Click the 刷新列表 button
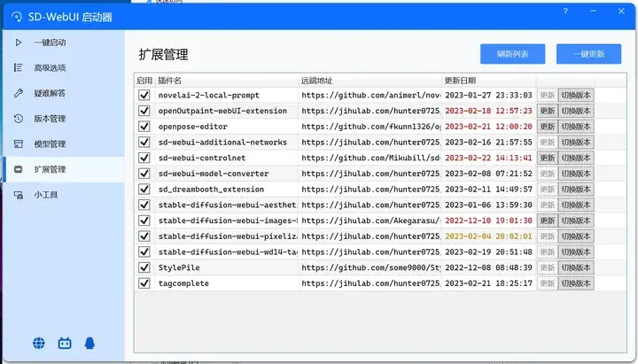This screenshot has width=638, height=364. (513, 54)
